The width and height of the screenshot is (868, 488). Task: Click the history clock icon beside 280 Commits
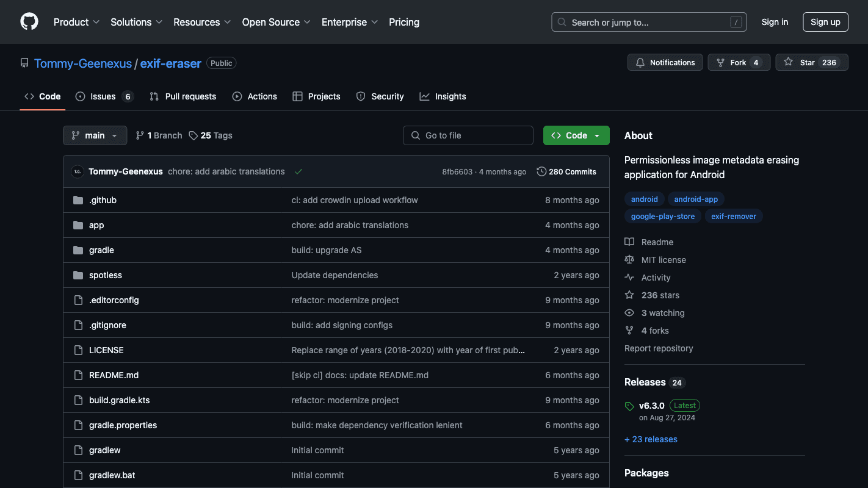[x=541, y=171]
